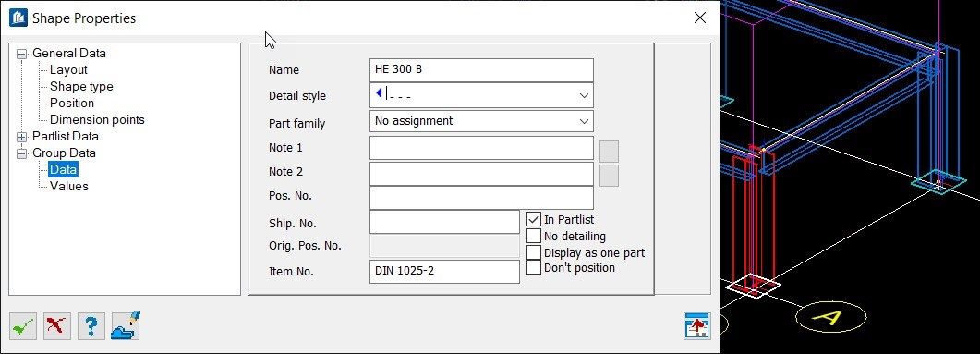Viewport: 980px width, 354px height.
Task: Click the small button beside Note 1
Action: pyautogui.click(x=609, y=152)
